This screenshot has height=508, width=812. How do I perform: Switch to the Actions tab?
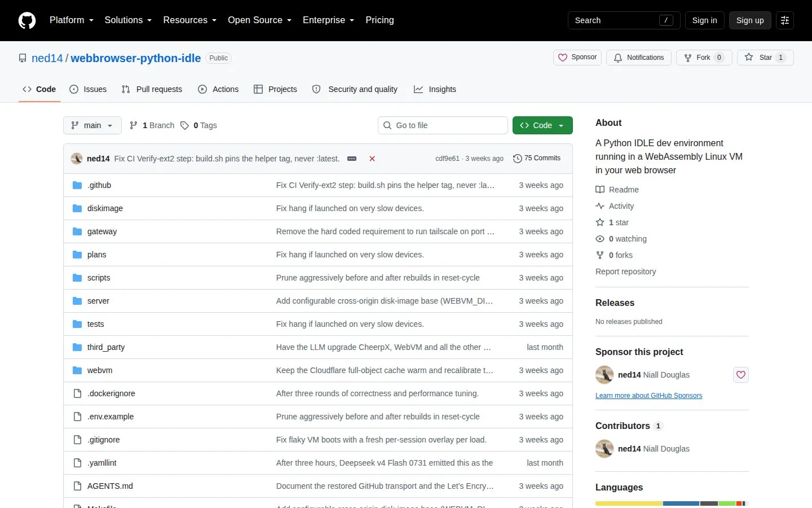(x=218, y=89)
